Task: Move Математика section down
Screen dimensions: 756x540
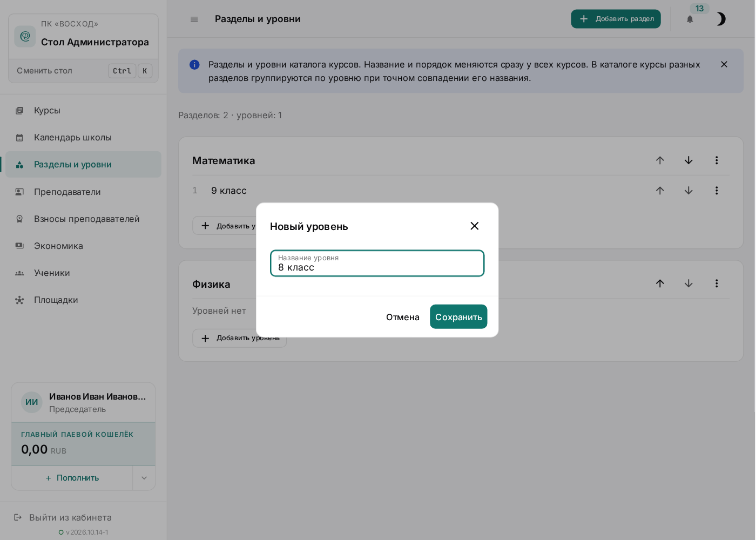Action: pyautogui.click(x=688, y=160)
